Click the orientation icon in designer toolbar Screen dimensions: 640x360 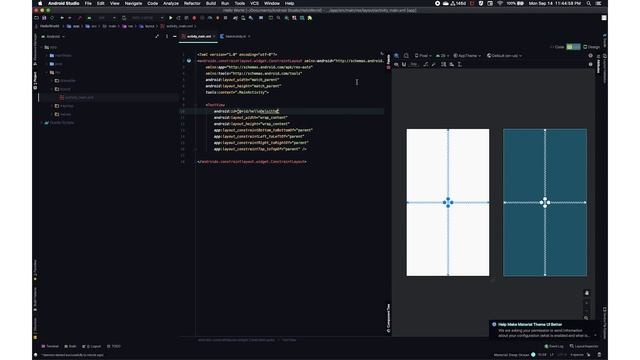tap(406, 56)
